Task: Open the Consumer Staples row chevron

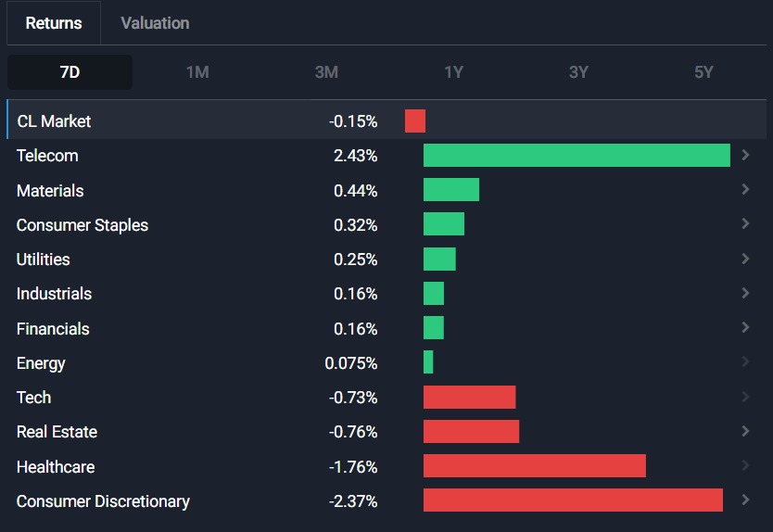Action: click(x=746, y=224)
